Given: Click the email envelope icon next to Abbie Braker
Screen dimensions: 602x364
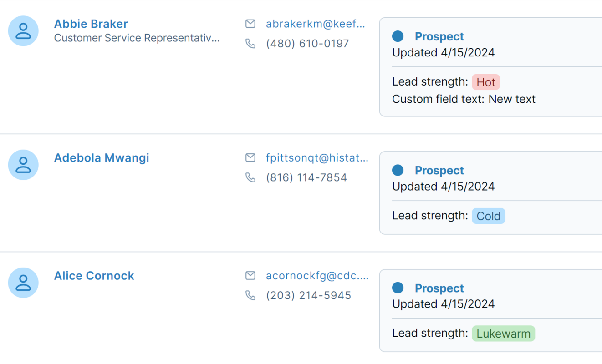Looking at the screenshot, I should [250, 24].
